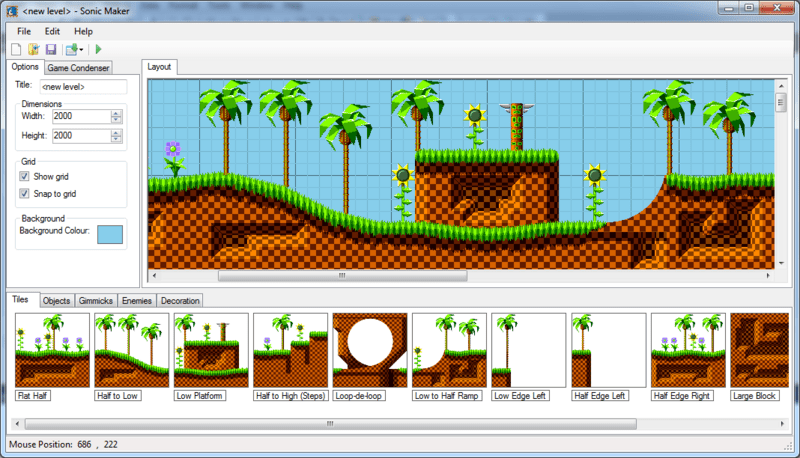Select the Layout tab
The width and height of the screenshot is (800, 458).
(159, 67)
